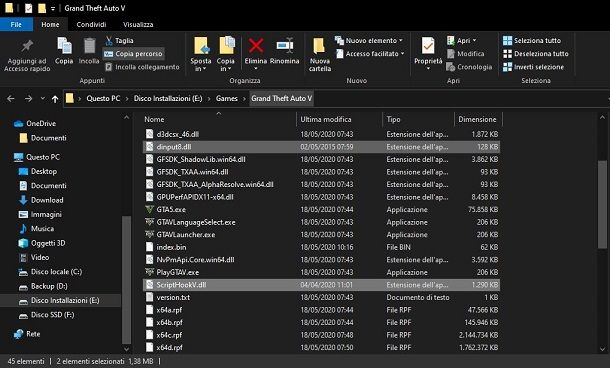Switch to the Condividi tab

click(x=91, y=24)
